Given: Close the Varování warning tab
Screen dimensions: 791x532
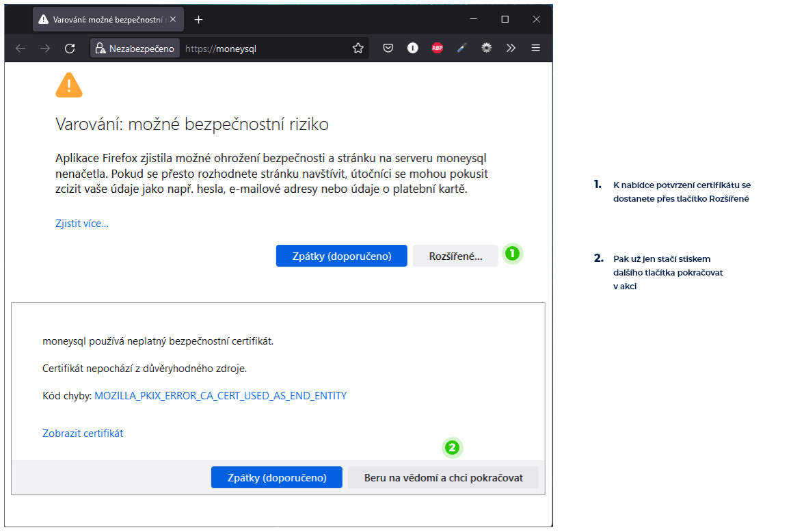Looking at the screenshot, I should pos(173,19).
